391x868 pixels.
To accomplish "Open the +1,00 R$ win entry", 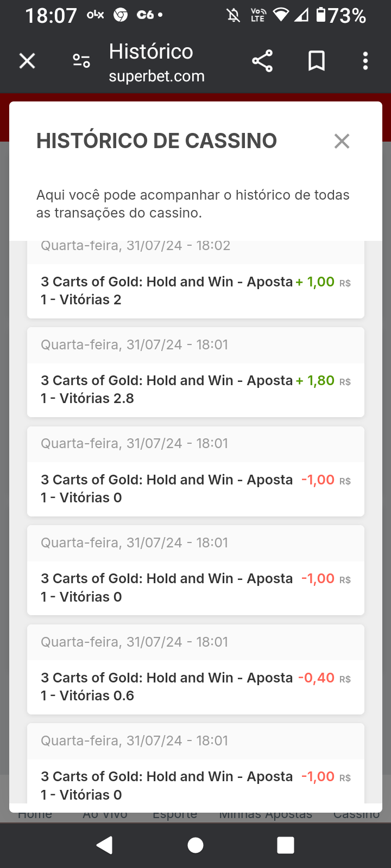I will click(x=195, y=291).
